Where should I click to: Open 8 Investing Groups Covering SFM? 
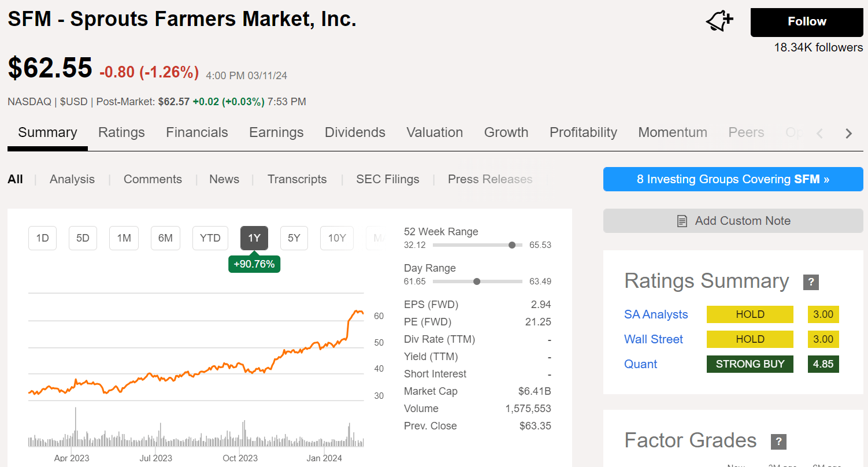point(733,179)
